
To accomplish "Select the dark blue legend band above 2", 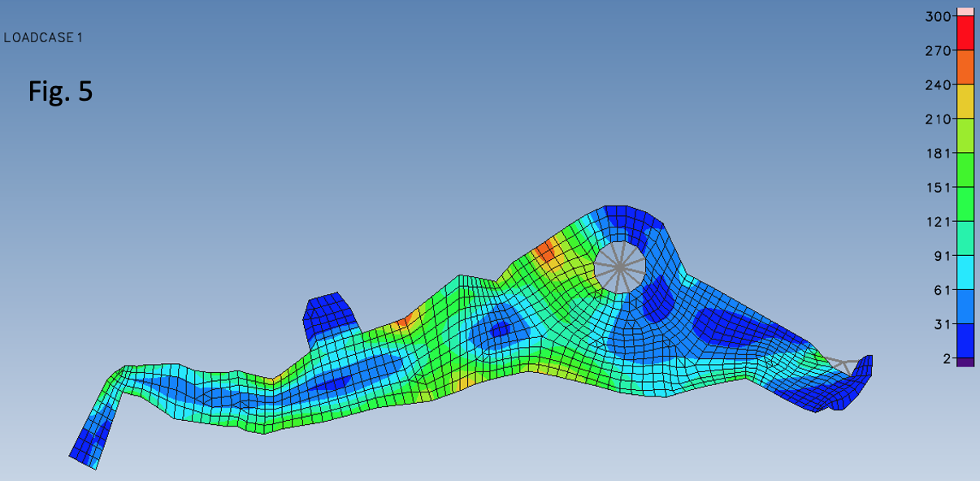I will click(965, 341).
